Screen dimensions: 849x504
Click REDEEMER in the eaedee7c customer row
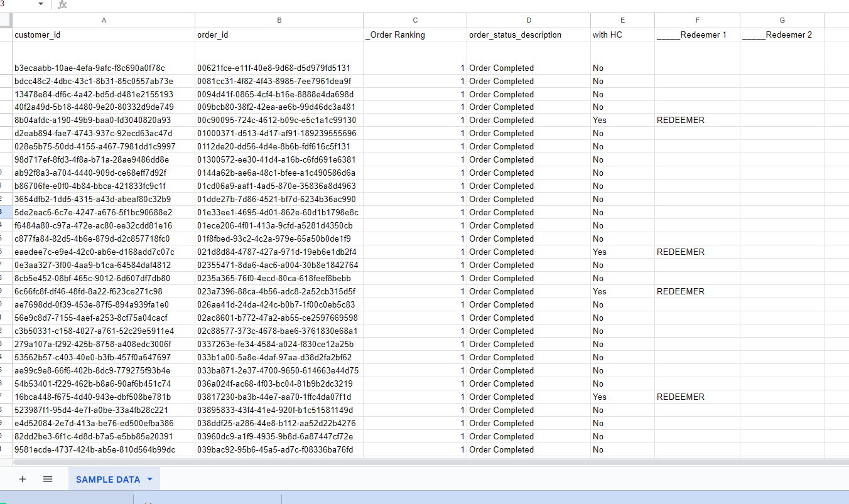point(697,252)
